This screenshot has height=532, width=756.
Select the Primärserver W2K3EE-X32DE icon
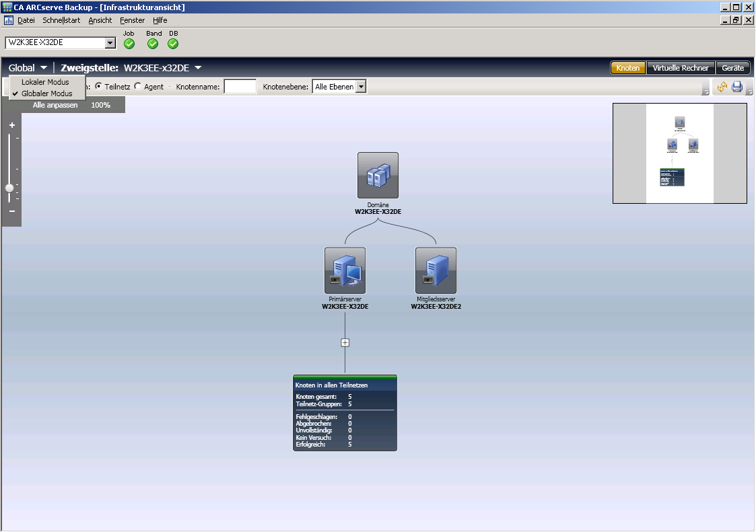345,270
